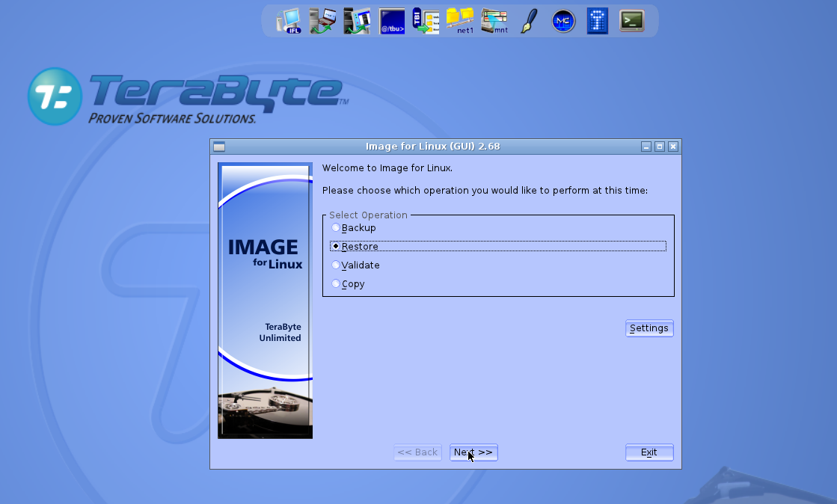
Task: Select the Backup operation
Action: tap(353, 228)
